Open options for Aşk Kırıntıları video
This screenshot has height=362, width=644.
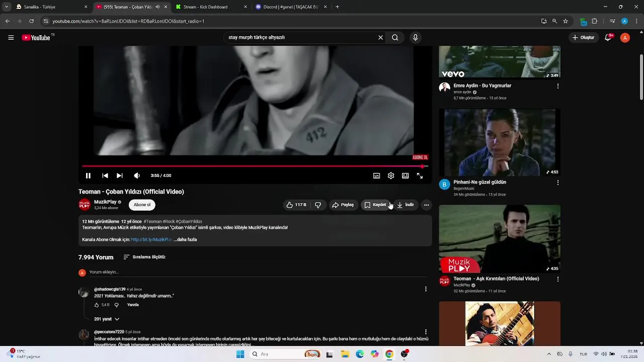pyautogui.click(x=557, y=279)
